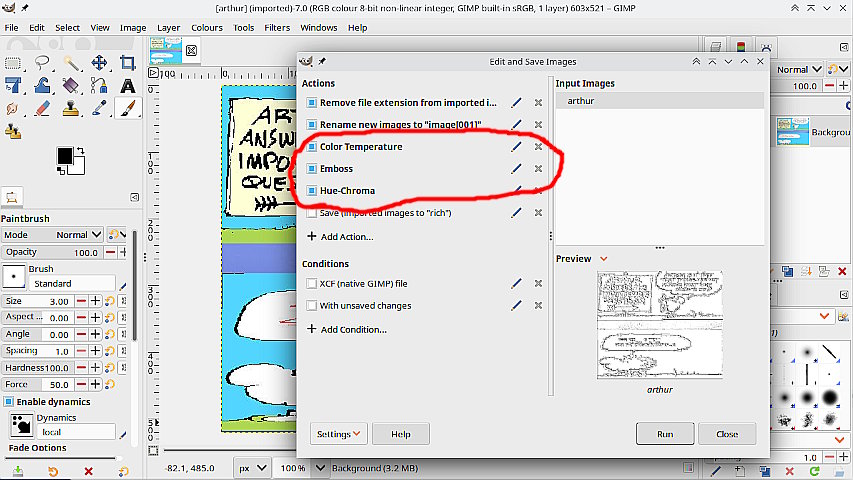This screenshot has height=480, width=853.
Task: Open the Windows menu
Action: tap(319, 27)
